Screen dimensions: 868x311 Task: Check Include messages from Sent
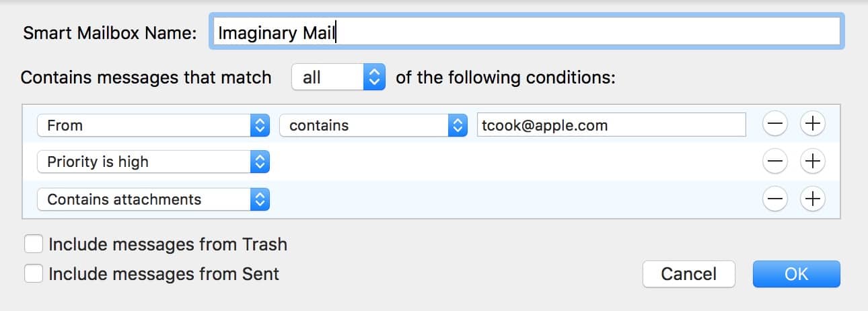pos(34,274)
